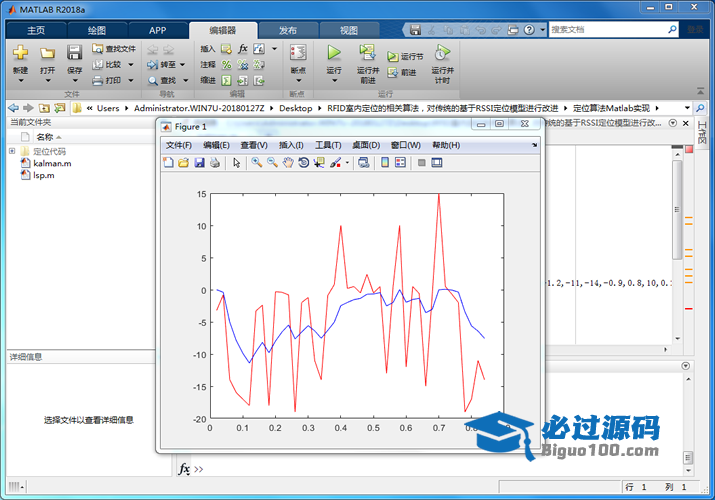Click the 名称 column header
The image size is (715, 500).
tap(45, 137)
